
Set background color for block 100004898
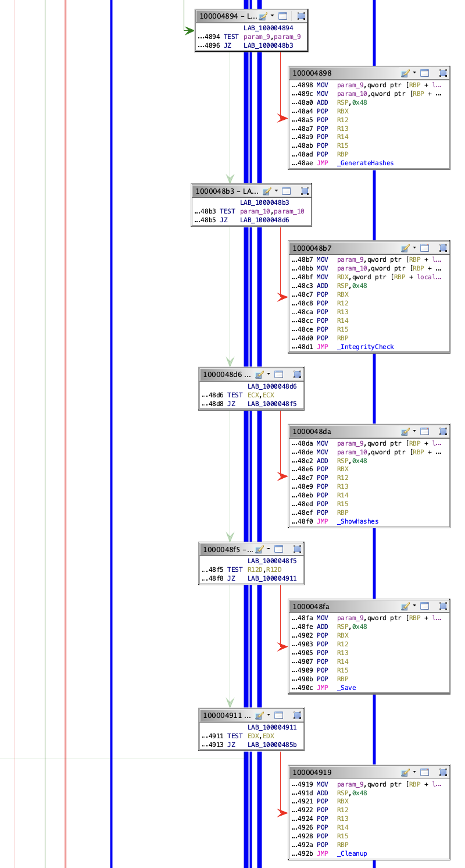pyautogui.click(x=405, y=73)
